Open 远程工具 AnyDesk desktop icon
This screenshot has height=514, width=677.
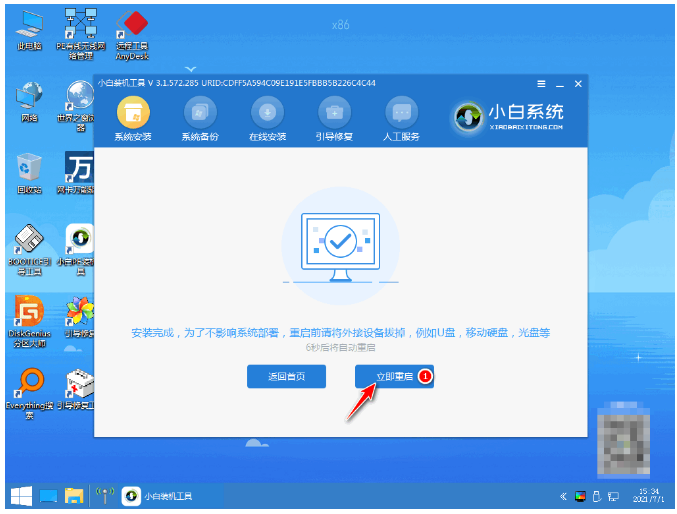pyautogui.click(x=132, y=35)
